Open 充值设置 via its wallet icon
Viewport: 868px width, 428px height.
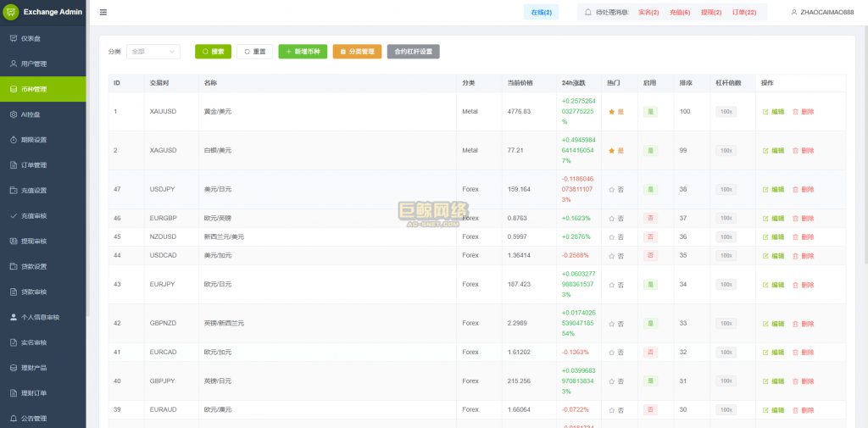(x=14, y=191)
